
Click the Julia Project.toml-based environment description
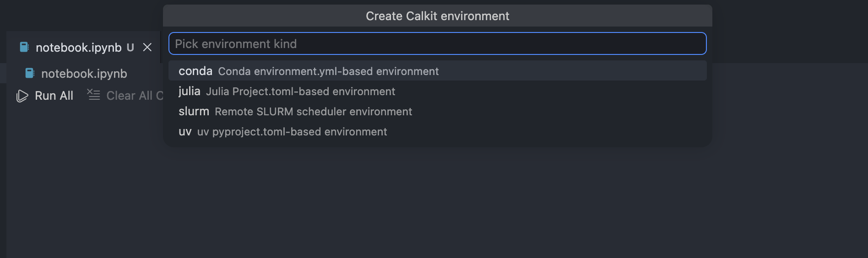(300, 91)
